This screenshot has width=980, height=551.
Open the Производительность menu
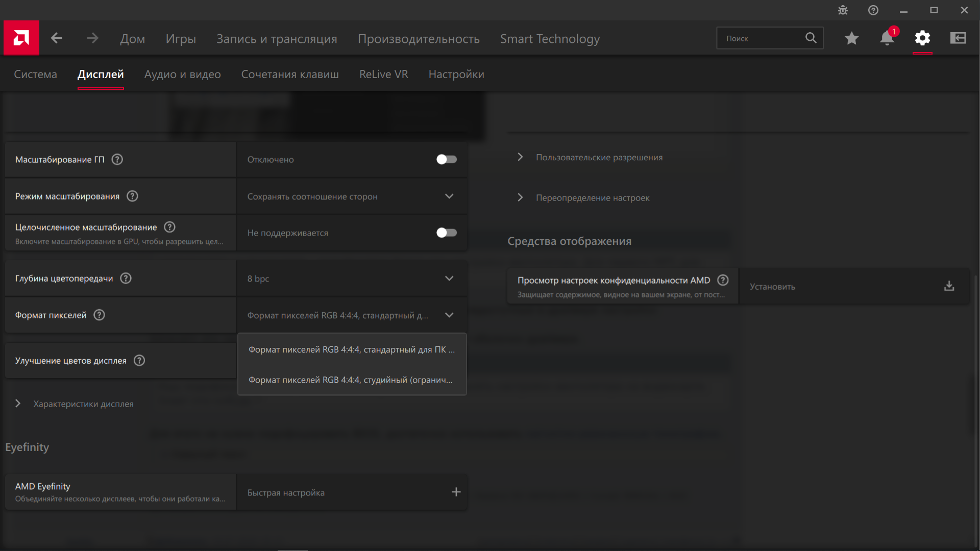[x=418, y=39]
